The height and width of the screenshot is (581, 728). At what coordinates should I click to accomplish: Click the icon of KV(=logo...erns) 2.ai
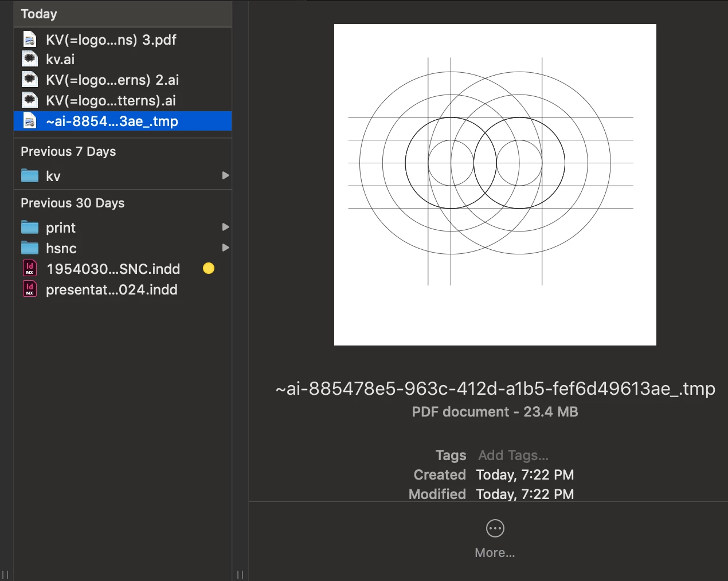point(30,80)
